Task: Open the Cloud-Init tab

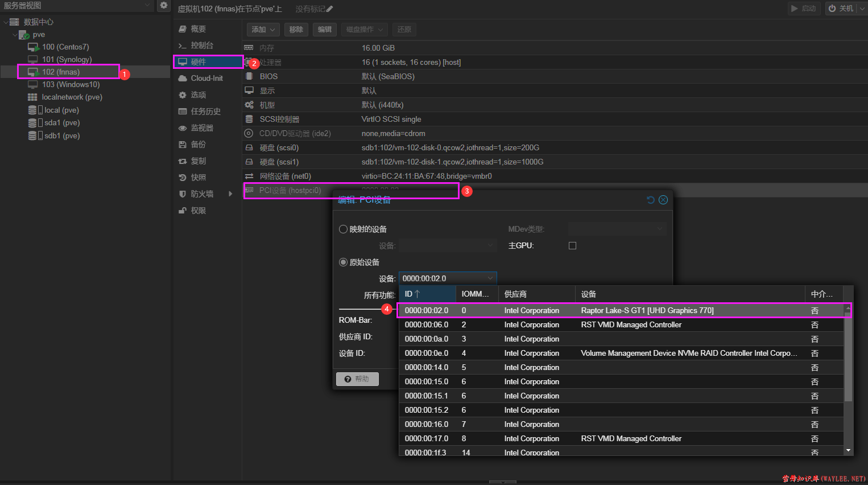Action: click(x=207, y=78)
